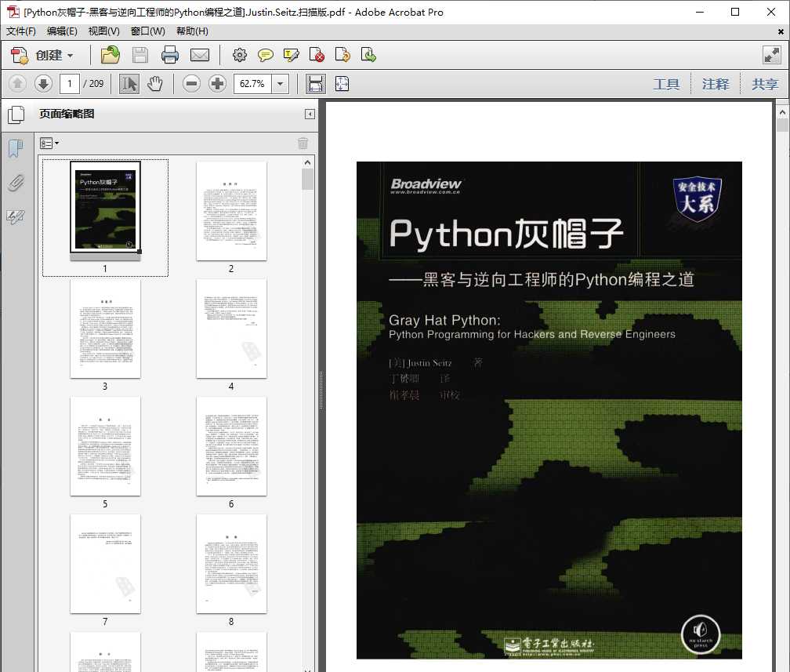Screen dimensions: 790x672
Task: Enable scrolling page display mode
Action: coord(315,84)
